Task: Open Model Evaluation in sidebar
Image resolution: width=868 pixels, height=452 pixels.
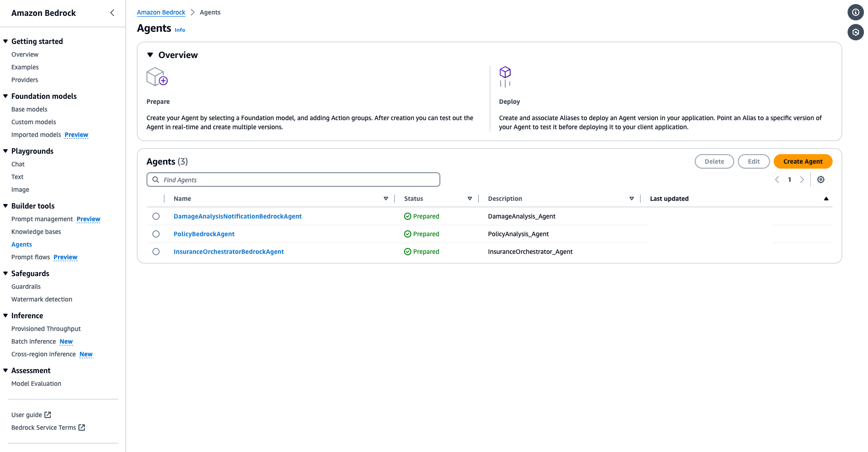Action: 36,384
